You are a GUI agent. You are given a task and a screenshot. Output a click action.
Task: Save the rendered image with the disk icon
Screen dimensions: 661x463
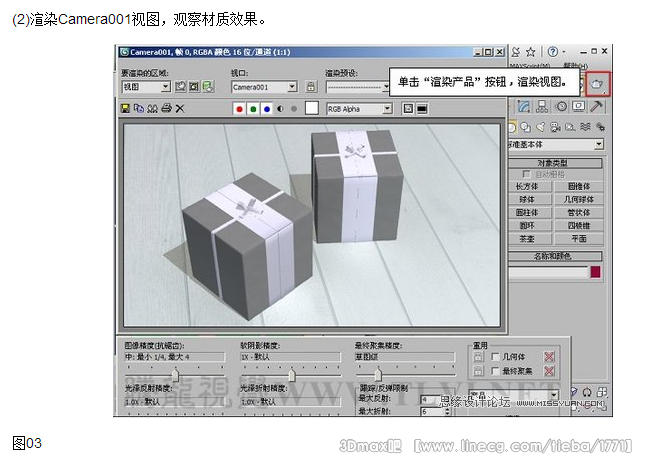click(125, 108)
